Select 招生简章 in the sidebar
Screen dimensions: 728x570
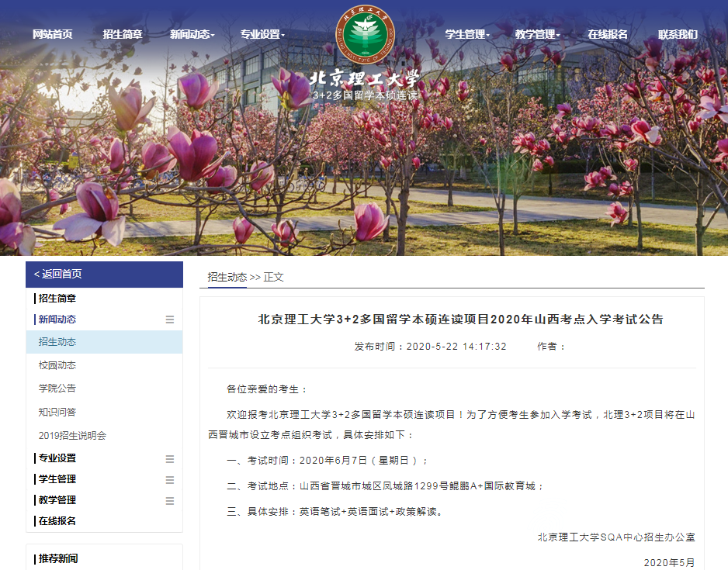(x=57, y=299)
